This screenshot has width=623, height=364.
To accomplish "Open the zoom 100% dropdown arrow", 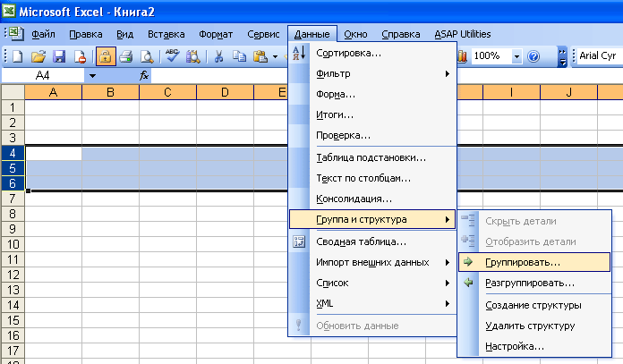I will tap(516, 56).
